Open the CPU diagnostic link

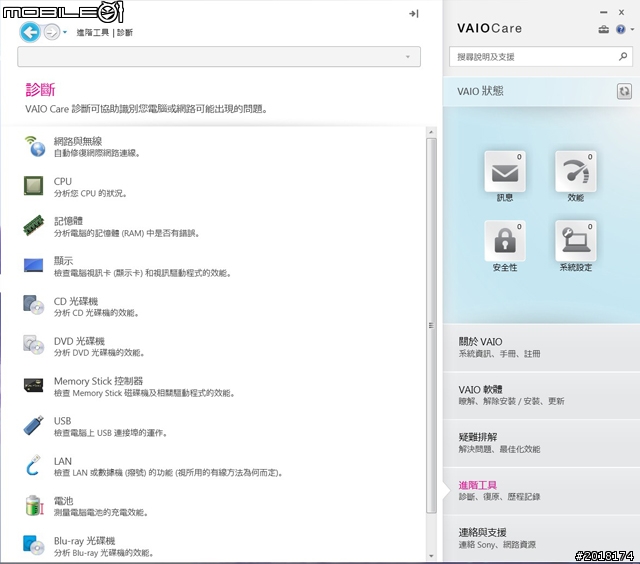tap(62, 181)
